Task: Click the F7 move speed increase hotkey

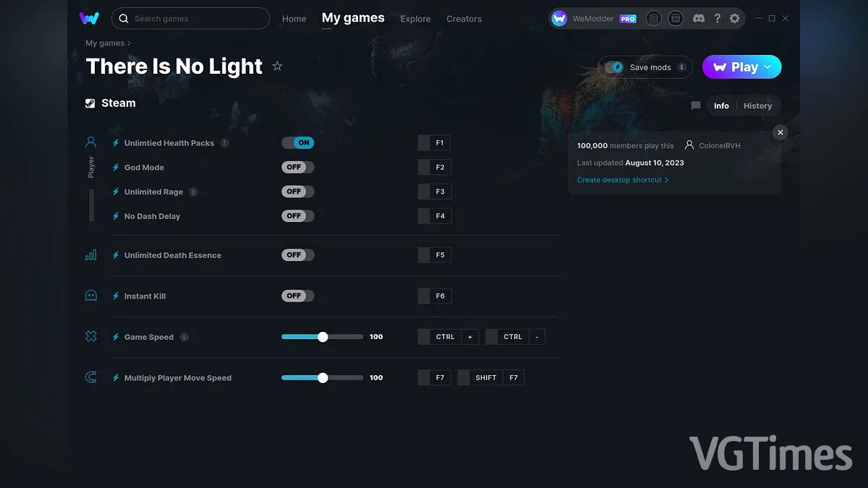Action: tap(435, 377)
